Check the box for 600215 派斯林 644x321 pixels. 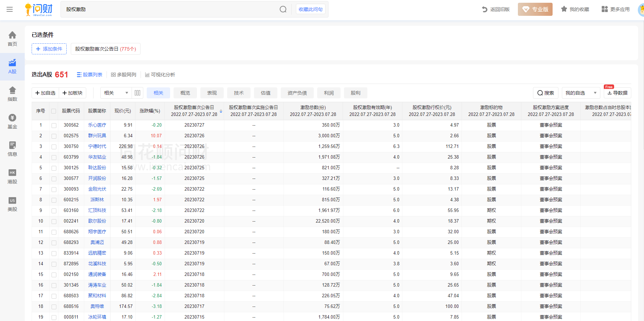tap(54, 200)
